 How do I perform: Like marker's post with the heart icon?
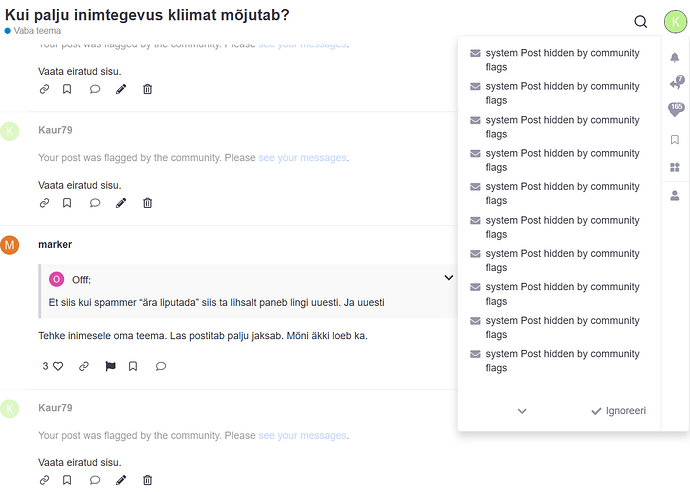58,366
